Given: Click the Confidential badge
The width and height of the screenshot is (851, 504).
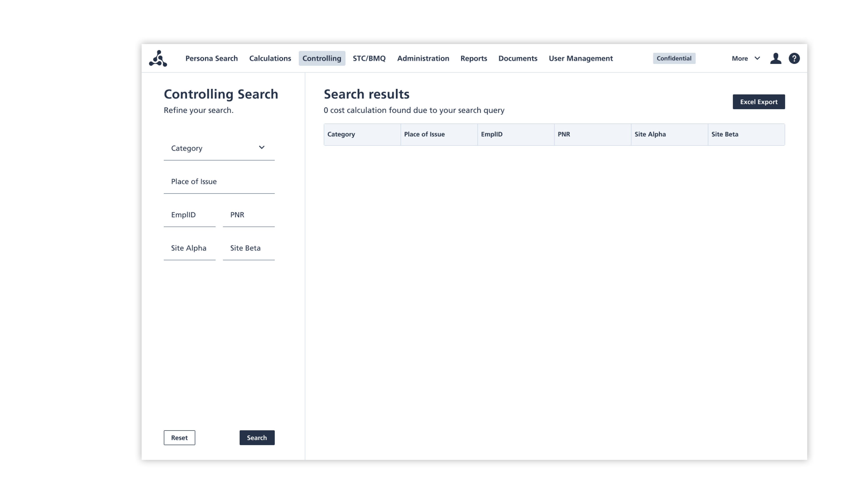Looking at the screenshot, I should 674,58.
